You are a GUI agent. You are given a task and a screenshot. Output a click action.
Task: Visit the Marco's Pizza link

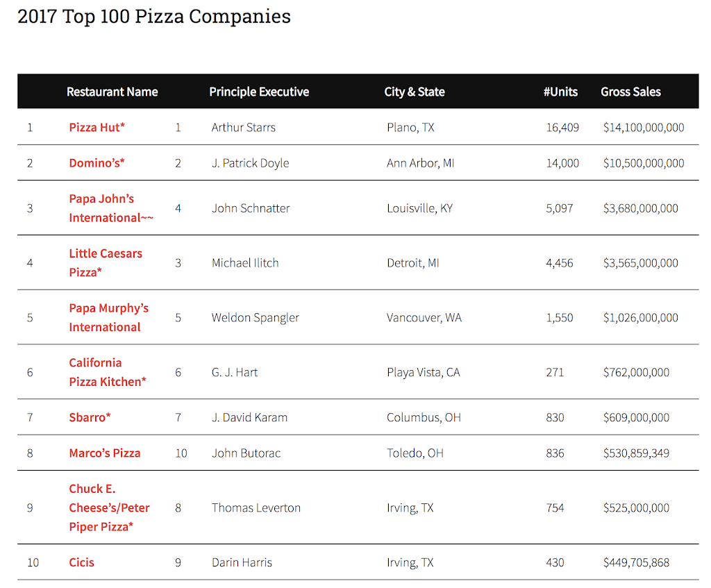click(x=104, y=453)
